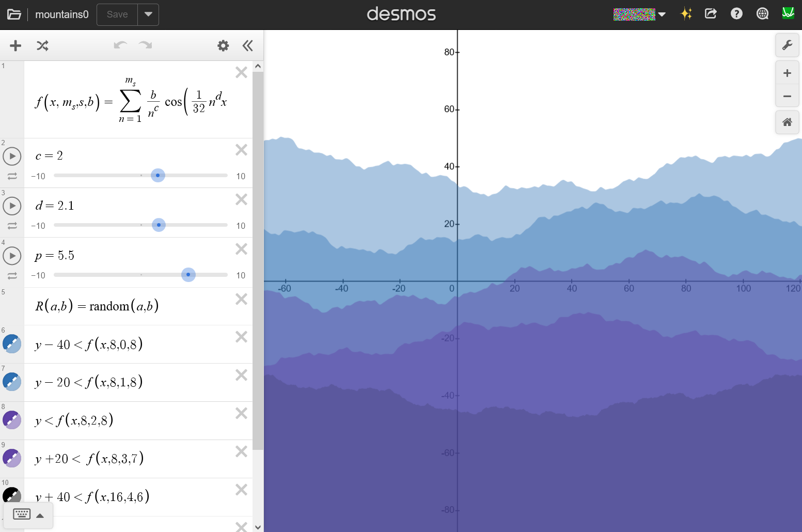802x532 pixels.
Task: Open the Language globe icon
Action: (762, 14)
